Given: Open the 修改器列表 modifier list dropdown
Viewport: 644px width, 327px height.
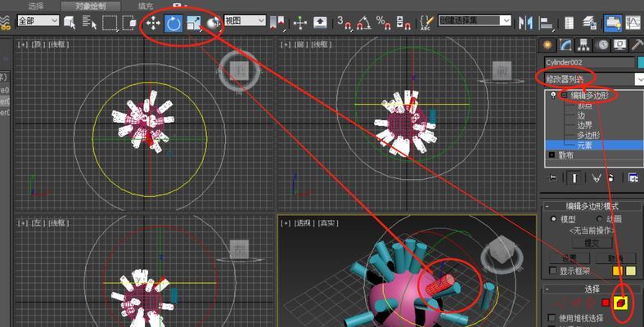Looking at the screenshot, I should (594, 78).
